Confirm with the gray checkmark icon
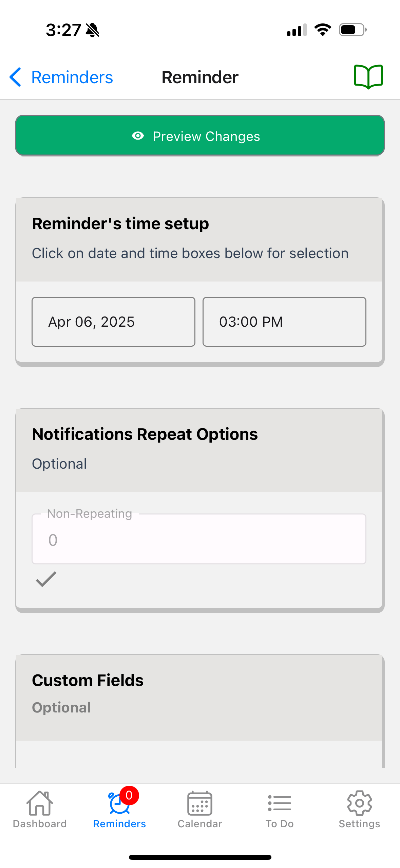This screenshot has height=868, width=400. (x=46, y=579)
